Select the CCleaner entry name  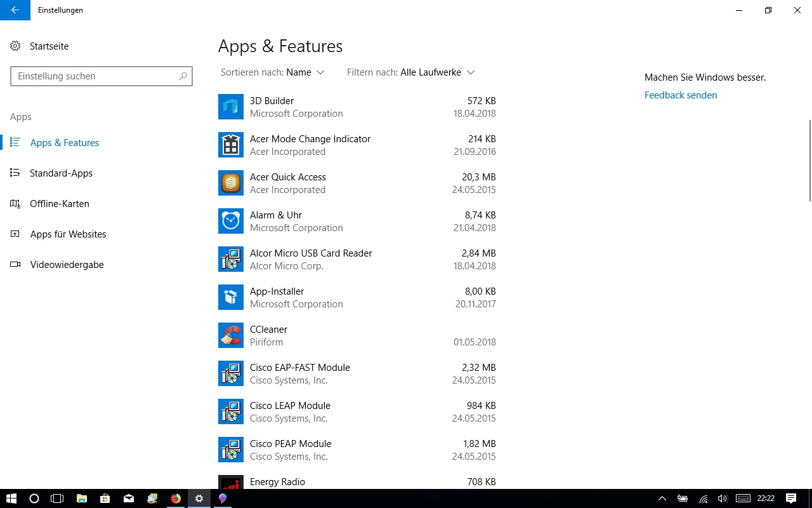coord(268,330)
